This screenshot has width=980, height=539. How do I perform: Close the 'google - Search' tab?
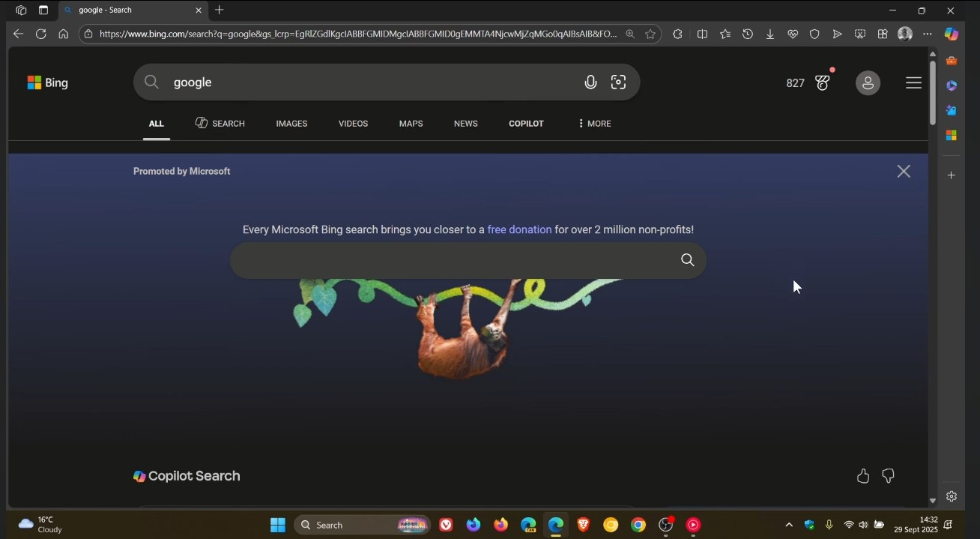199,10
